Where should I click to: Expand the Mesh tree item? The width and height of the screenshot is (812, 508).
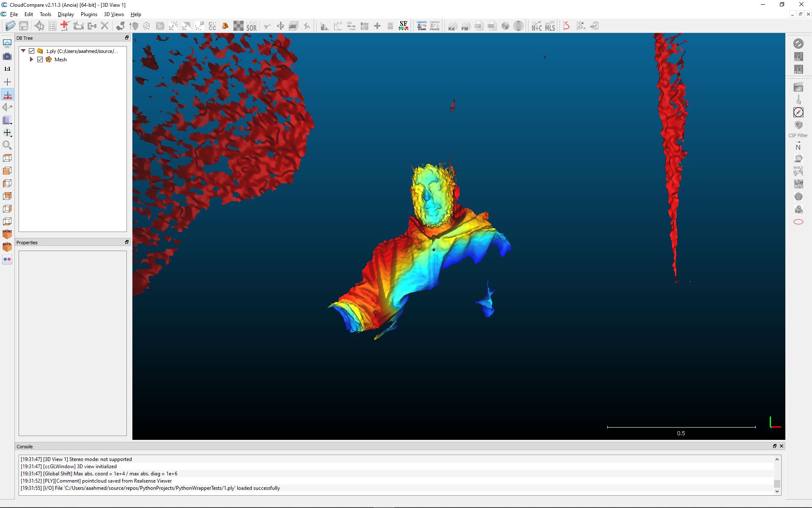tap(32, 60)
